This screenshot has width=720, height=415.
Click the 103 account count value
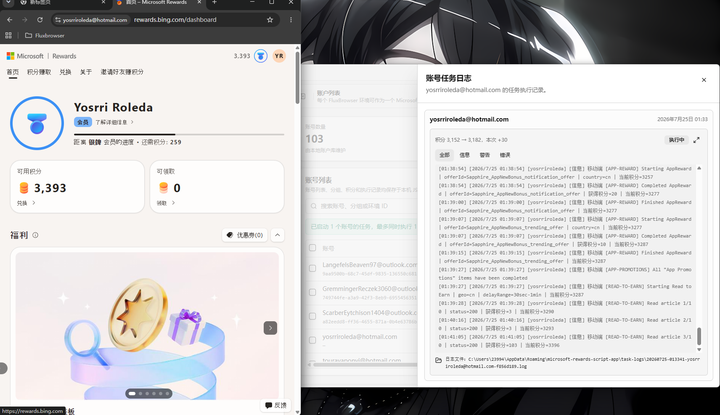coord(315,139)
